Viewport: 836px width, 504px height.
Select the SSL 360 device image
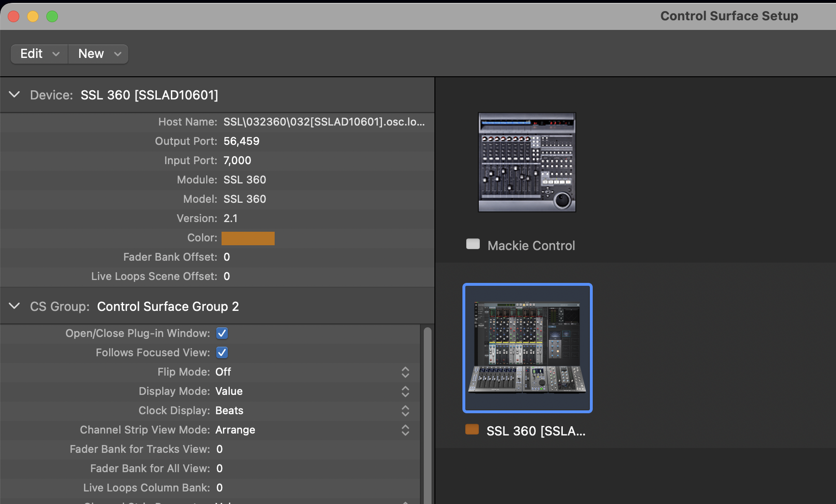(x=528, y=348)
